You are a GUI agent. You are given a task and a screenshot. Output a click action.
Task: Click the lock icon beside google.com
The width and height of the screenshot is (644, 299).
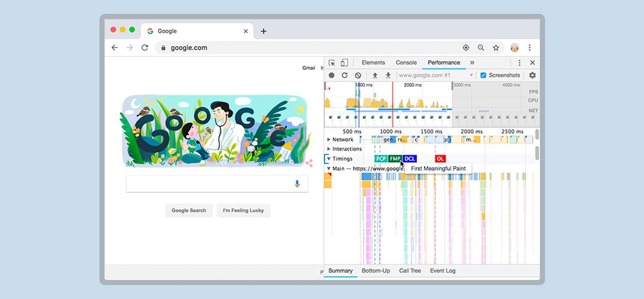point(163,48)
